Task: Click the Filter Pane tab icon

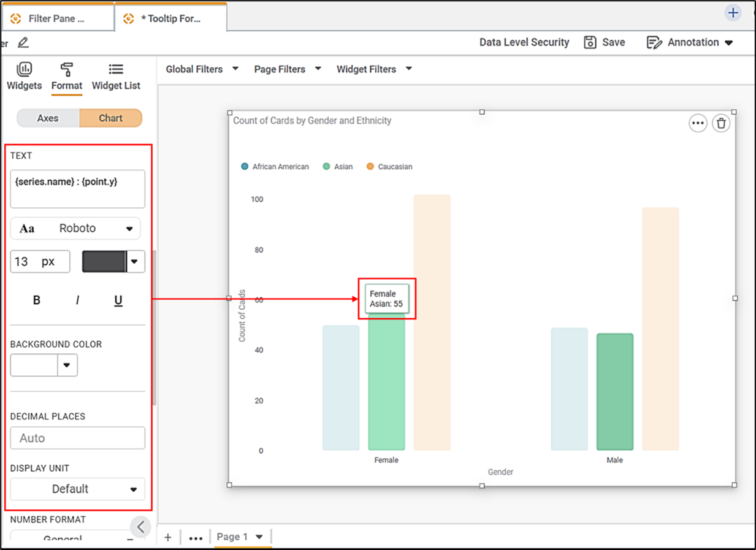Action: pyautogui.click(x=16, y=18)
